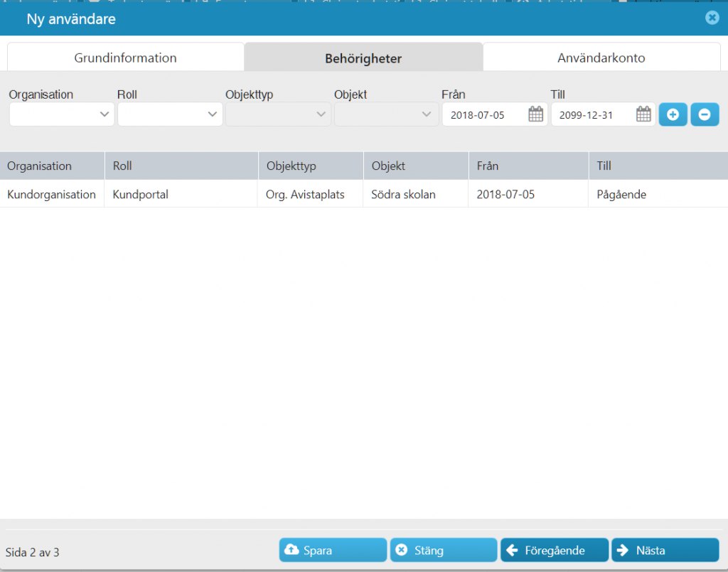
Task: Click the Sida 2 av 3 text
Action: coord(33,552)
